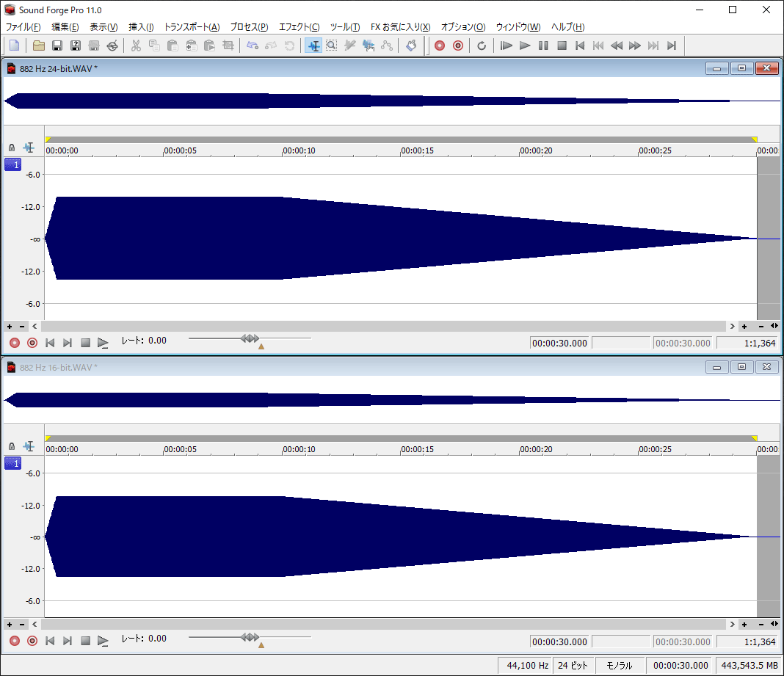Click Stop in the 16-bit window transport bar
The height and width of the screenshot is (676, 784).
pos(85,641)
